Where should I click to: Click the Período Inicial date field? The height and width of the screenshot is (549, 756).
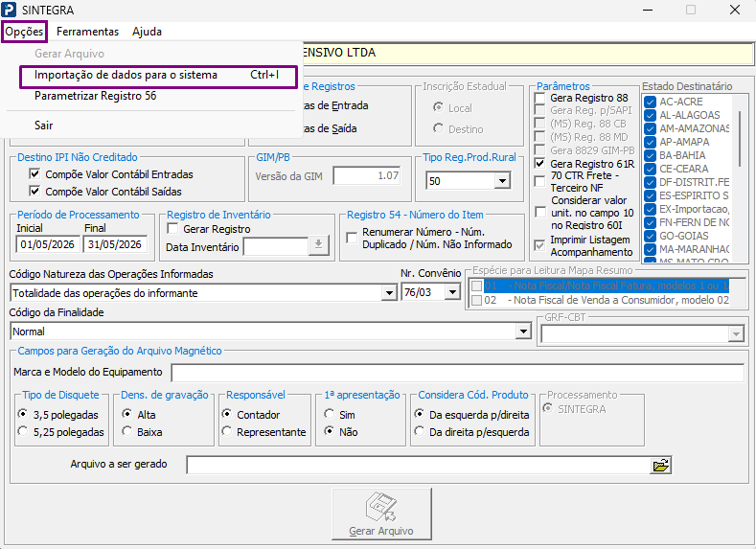[48, 244]
